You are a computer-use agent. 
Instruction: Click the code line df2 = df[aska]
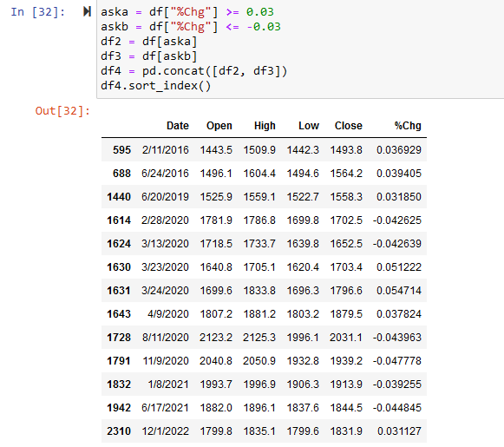(x=149, y=42)
